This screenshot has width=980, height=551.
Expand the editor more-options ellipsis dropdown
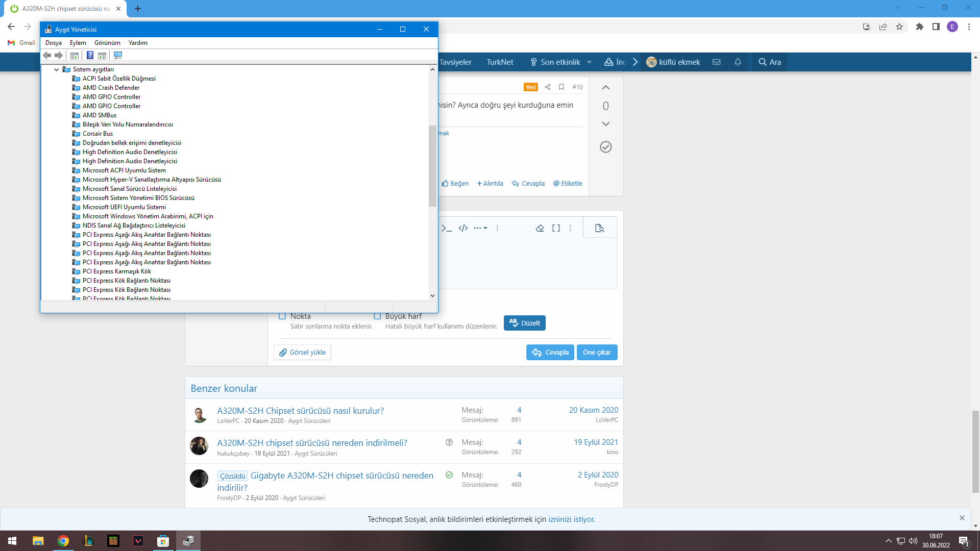click(480, 228)
